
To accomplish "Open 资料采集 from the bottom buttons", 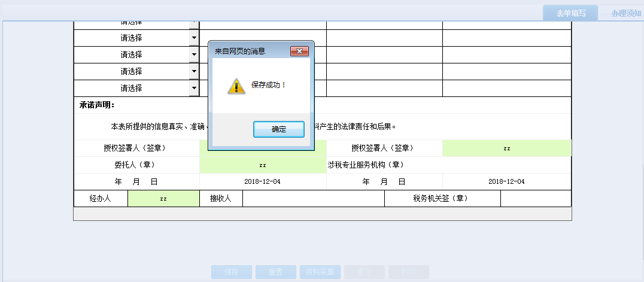I will (x=320, y=272).
